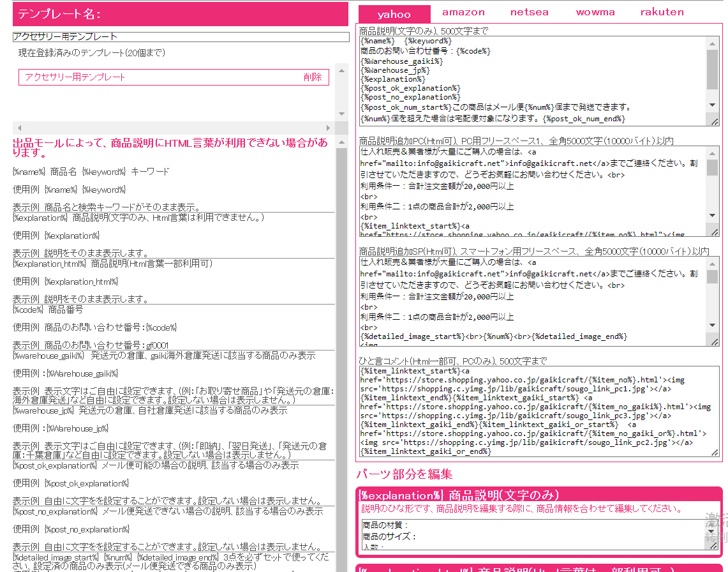728x572 pixels.
Task: Click the left arrow of the horizontal scrollbar
Action: coord(19,128)
